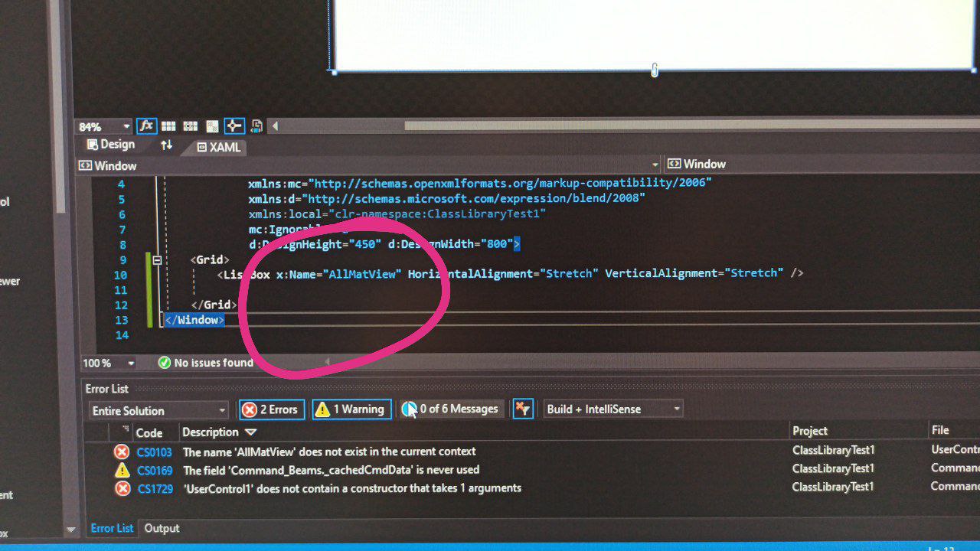The image size is (980, 551).
Task: Show snap grid in the designer
Action: (x=168, y=126)
